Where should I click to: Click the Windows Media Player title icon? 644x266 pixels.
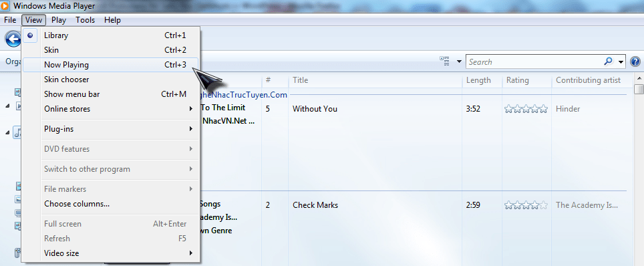(5, 6)
